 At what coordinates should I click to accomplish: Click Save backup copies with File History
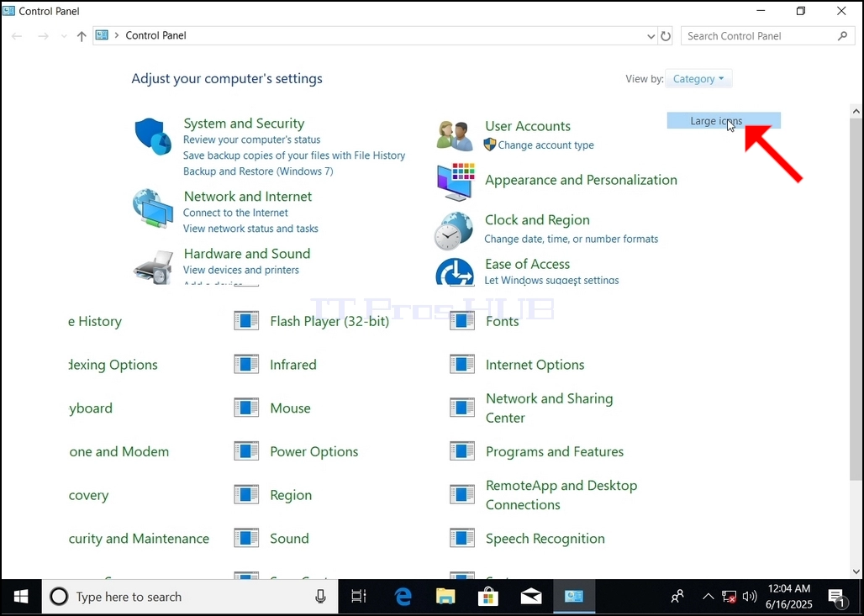pyautogui.click(x=293, y=155)
